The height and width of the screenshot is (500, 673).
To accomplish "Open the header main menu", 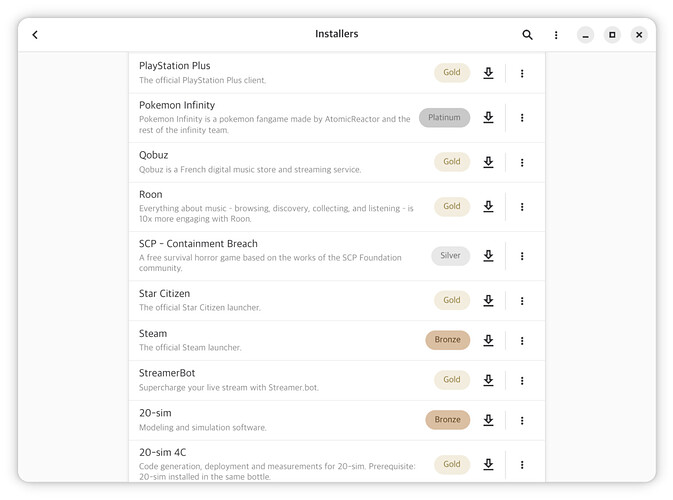I will pos(556,35).
